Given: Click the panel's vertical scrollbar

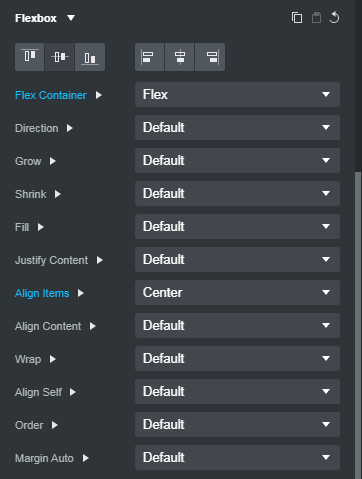Looking at the screenshot, I should [358, 325].
